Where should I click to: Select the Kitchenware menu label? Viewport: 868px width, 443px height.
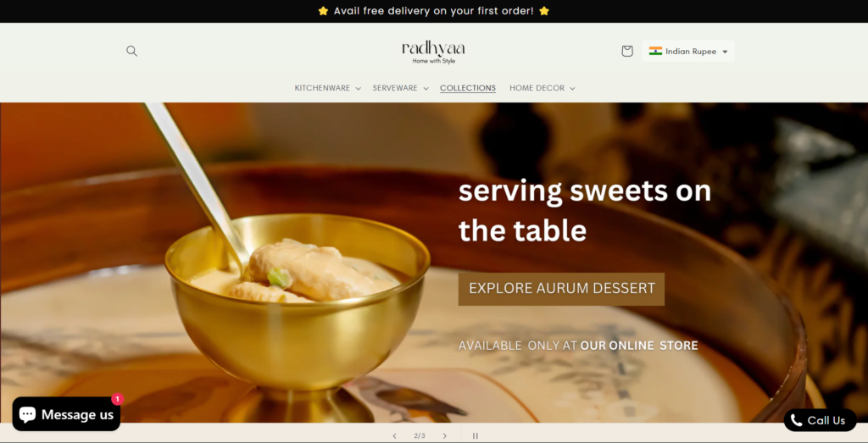322,88
